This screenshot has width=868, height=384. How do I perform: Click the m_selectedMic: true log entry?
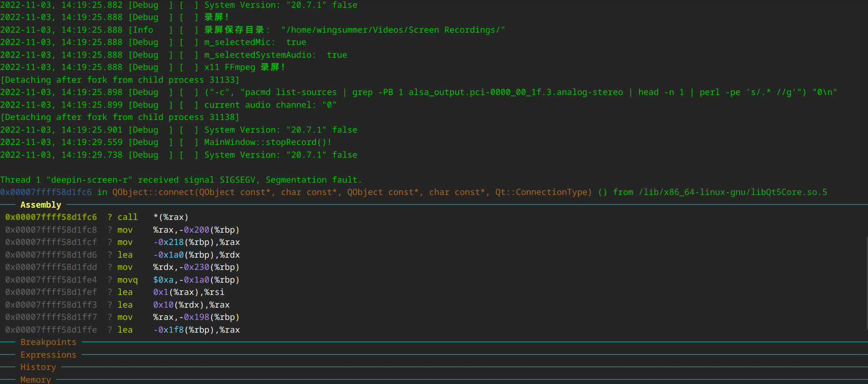point(255,42)
